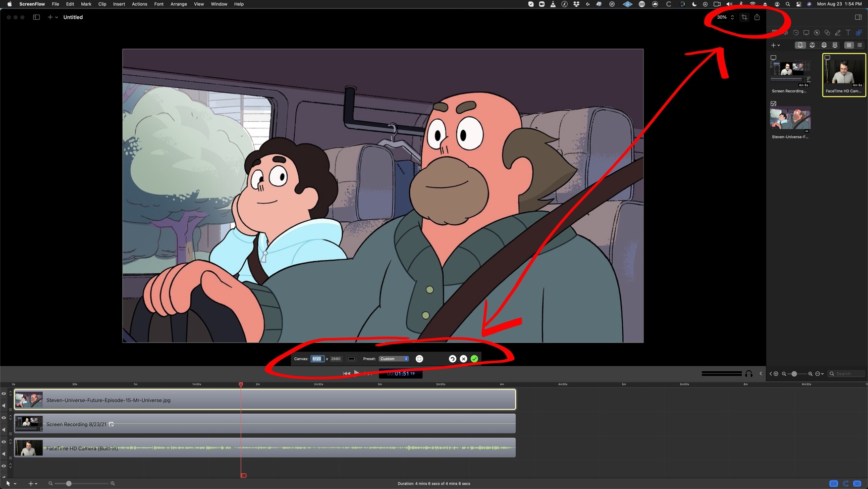Open the pointer tool selector dropdown
Viewport: 868px width, 489px height.
(11, 483)
